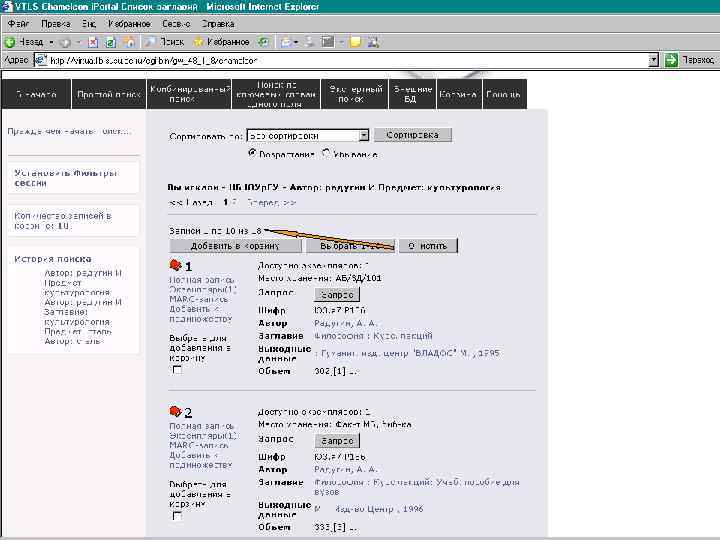Screen dimensions: 720x540
Task: Open Поиск по ключевым словам одного поля tab
Action: point(276,94)
